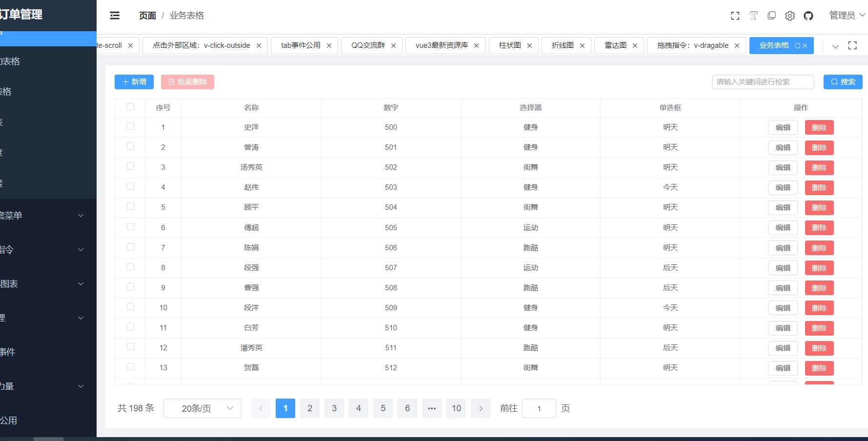This screenshot has width=868, height=441.
Task: Check the row for 贺磊
Action: coord(130,366)
